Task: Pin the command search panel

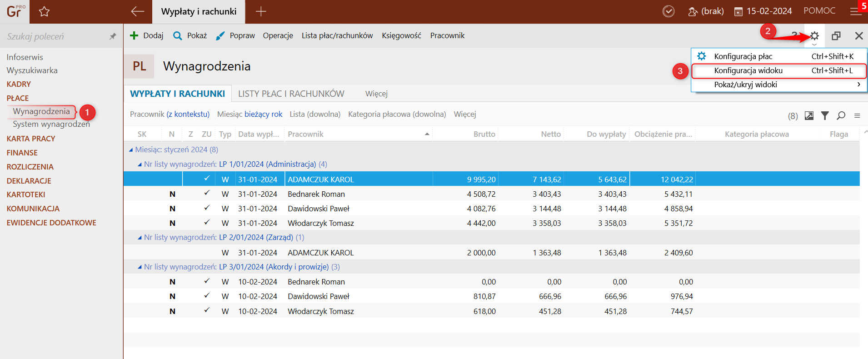Action: (x=113, y=36)
